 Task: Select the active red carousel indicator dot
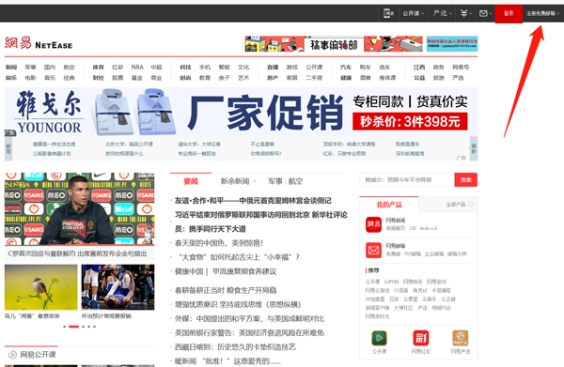tap(74, 327)
